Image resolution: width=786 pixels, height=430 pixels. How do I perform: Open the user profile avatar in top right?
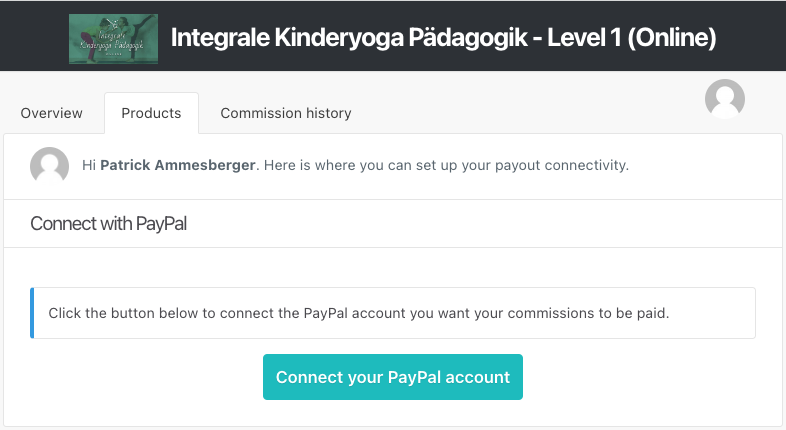pos(724,99)
